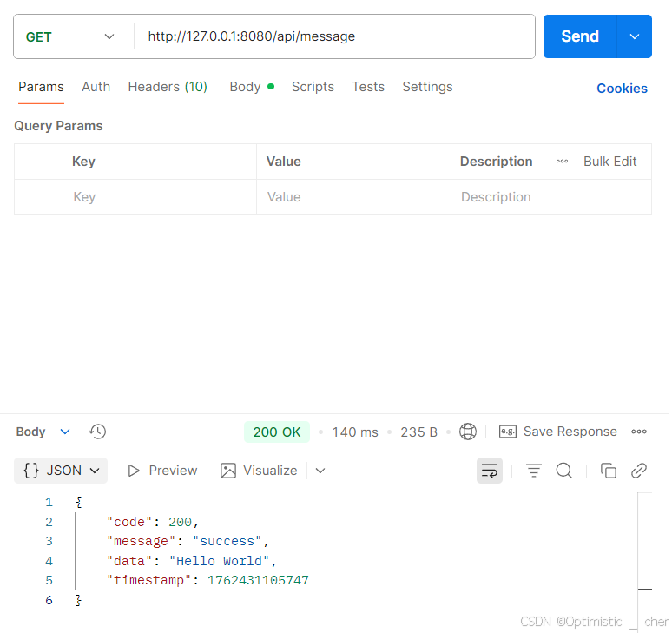Click the 235 B response size
Screen dimensions: 672x633
click(x=418, y=432)
